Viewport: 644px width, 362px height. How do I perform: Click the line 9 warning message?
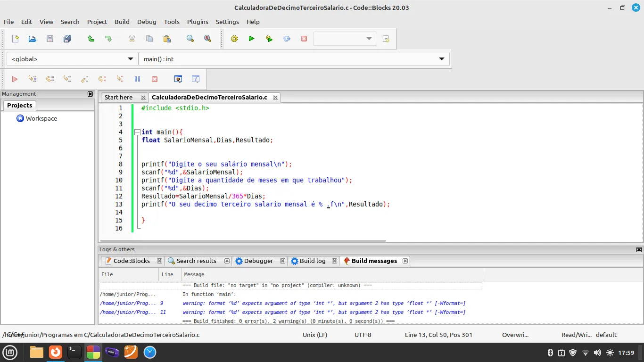[323, 303]
